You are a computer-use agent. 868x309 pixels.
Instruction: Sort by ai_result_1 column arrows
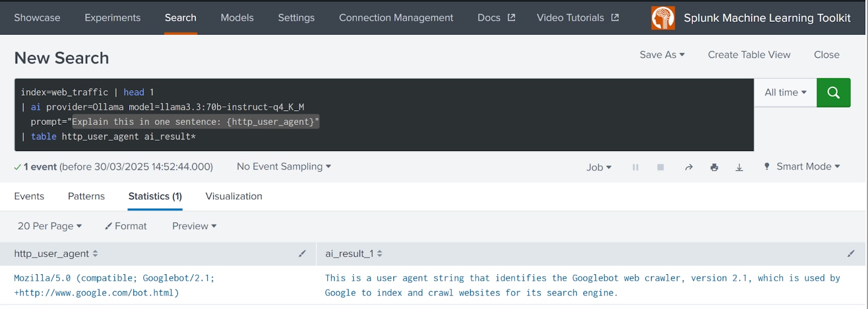click(380, 254)
